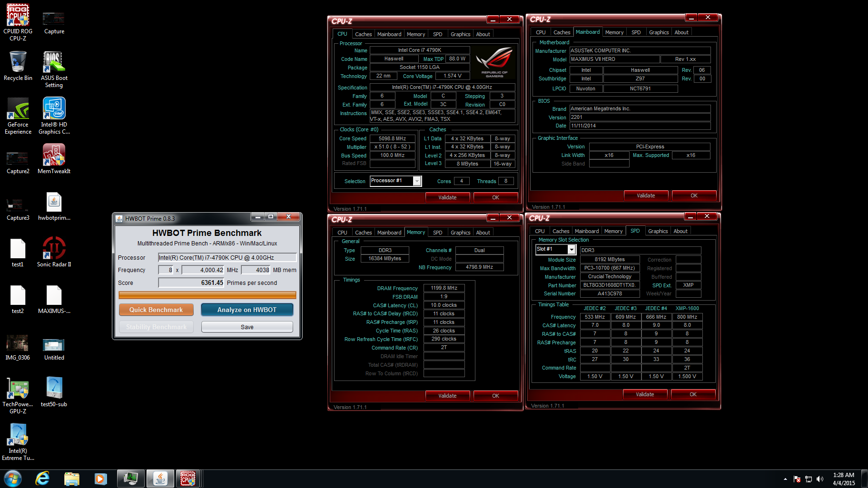Open Intel Extreme Tuning Utility shortcut
Viewport: 868px width, 488px height.
18,442
